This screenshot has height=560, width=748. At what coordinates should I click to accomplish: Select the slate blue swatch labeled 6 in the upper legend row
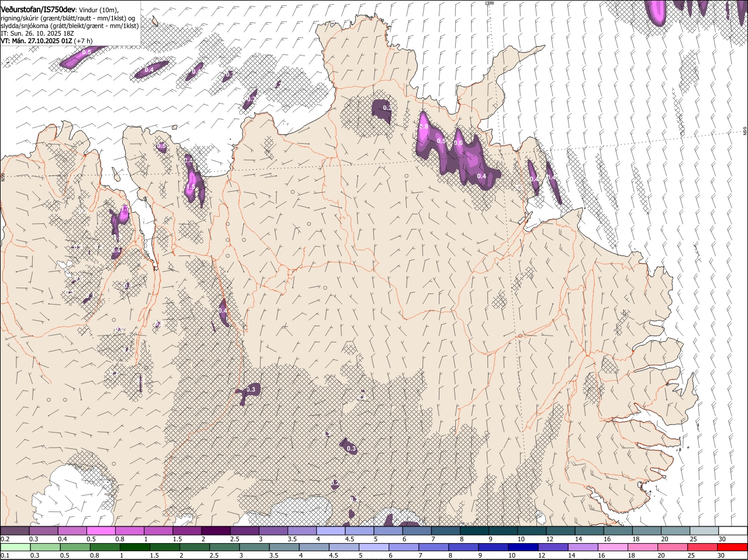[417, 530]
